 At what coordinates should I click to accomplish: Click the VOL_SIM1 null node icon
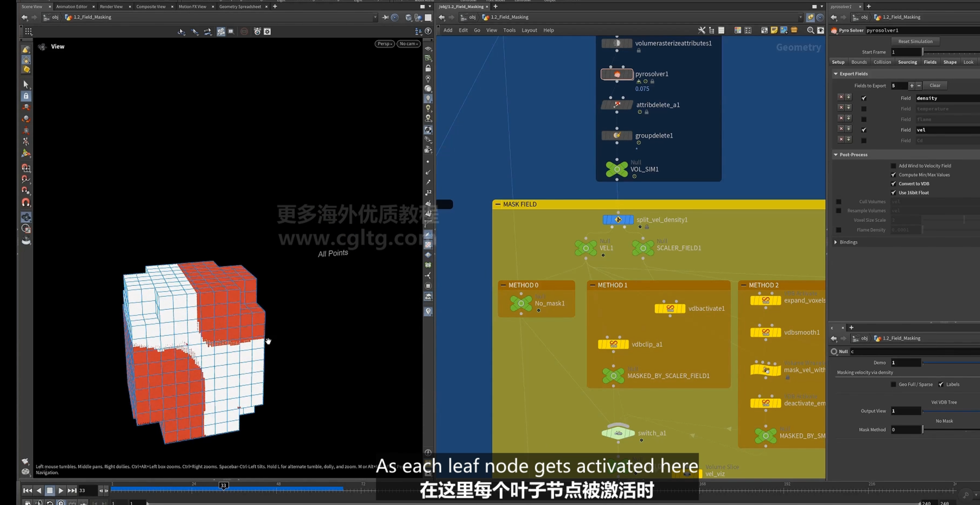pyautogui.click(x=617, y=169)
